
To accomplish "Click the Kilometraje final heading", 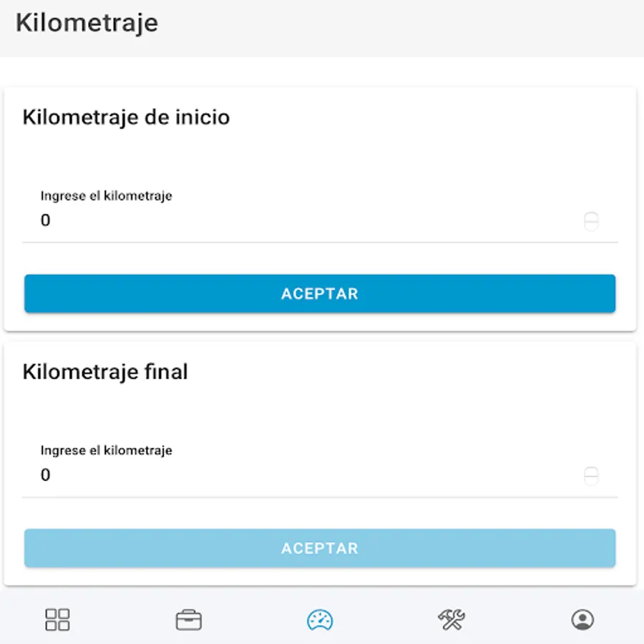I will coord(105,371).
